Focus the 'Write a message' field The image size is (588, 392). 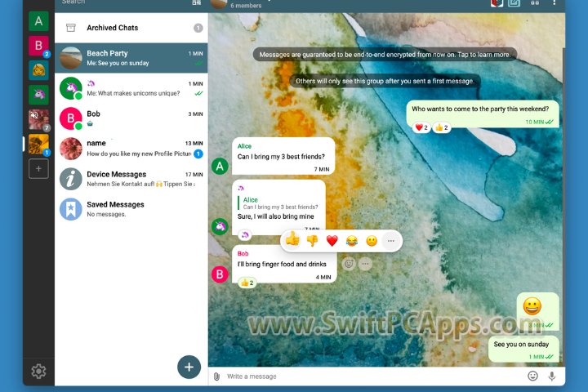point(373,376)
